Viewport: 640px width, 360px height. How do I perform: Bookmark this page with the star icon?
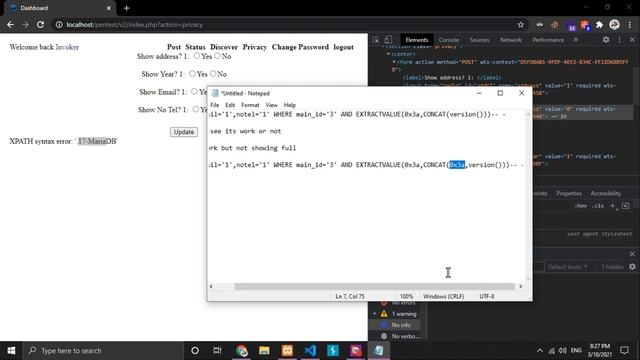coord(520,25)
